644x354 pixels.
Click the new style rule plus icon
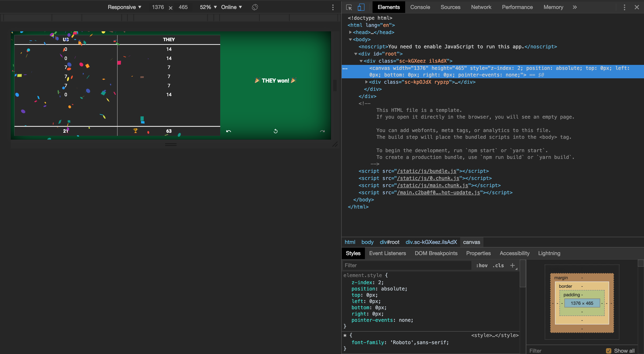pos(513,265)
